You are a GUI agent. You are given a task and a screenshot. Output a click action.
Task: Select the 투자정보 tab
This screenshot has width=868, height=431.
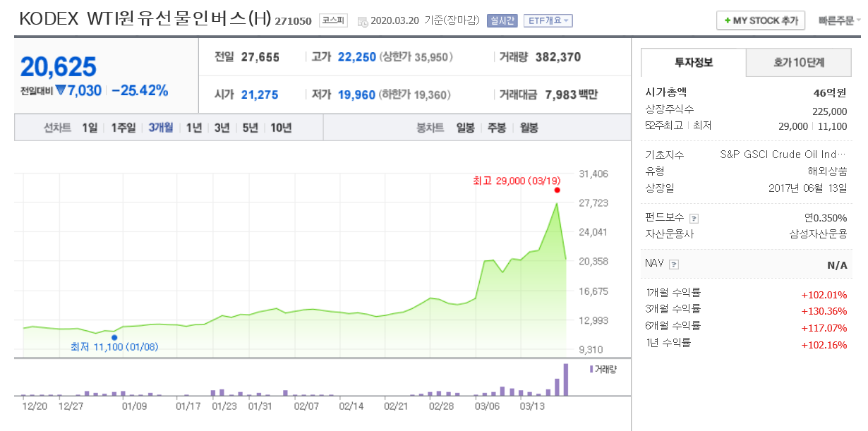click(x=692, y=62)
